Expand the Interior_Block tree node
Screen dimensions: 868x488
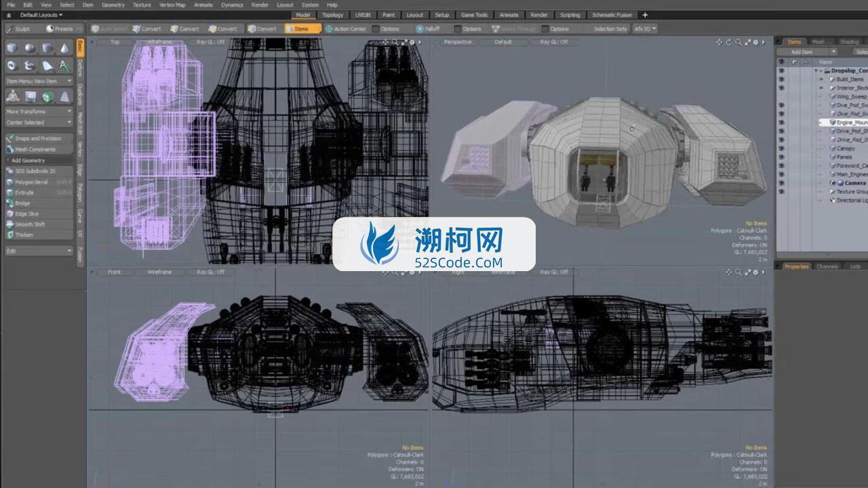tap(822, 88)
